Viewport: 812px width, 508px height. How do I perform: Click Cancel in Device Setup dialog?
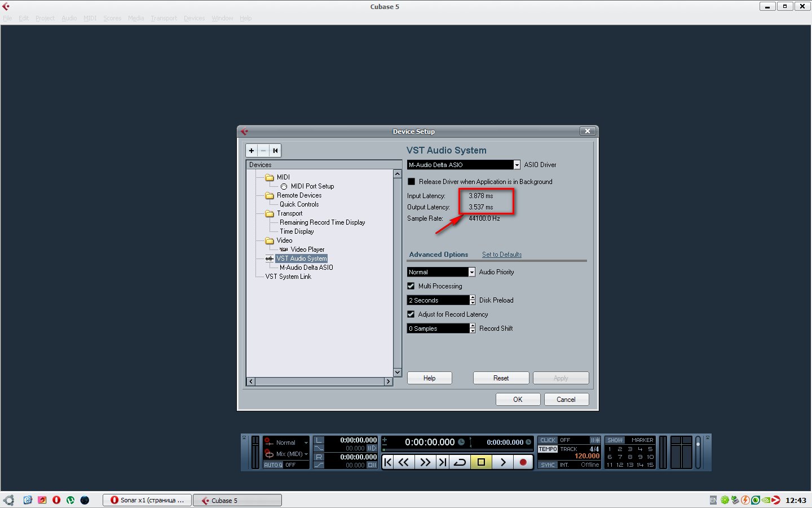(566, 399)
